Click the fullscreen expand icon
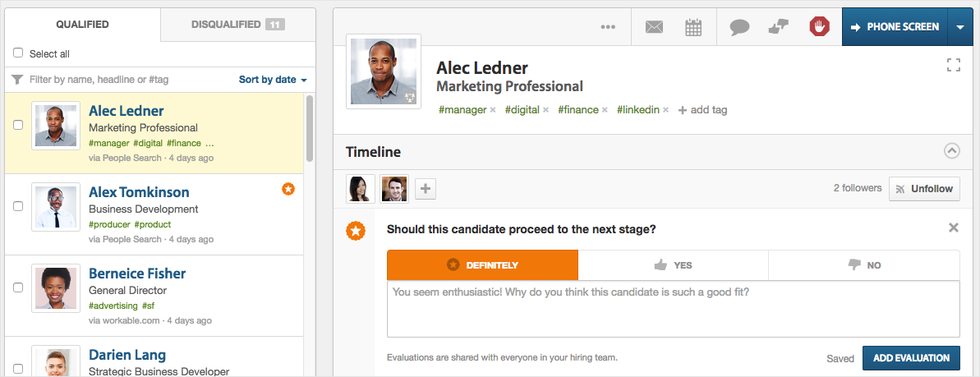The image size is (980, 377). point(953,65)
